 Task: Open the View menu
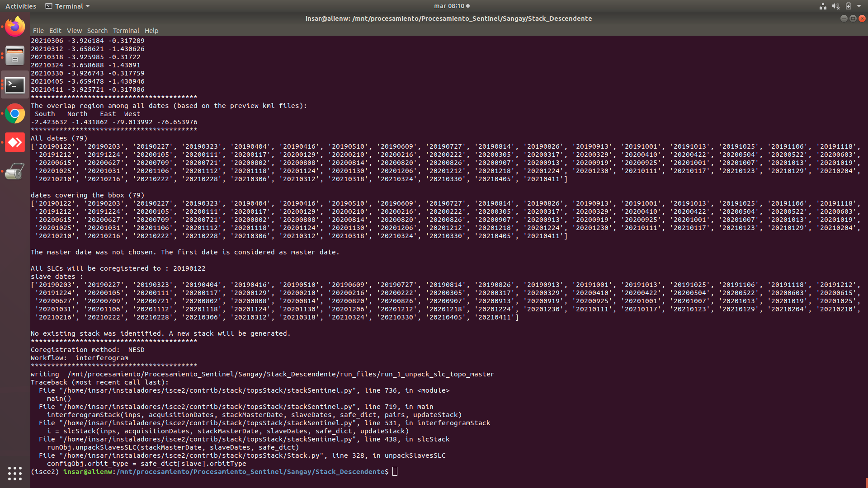click(74, 31)
